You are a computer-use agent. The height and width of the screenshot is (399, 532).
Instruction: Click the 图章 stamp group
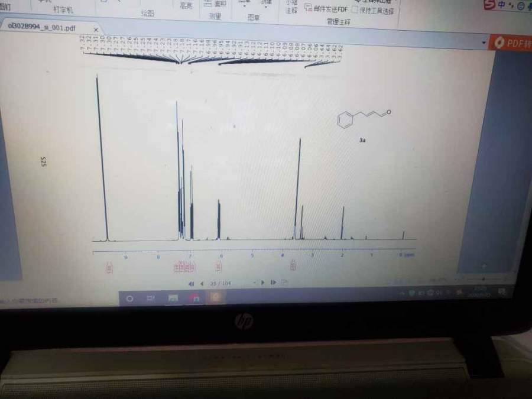pos(253,17)
